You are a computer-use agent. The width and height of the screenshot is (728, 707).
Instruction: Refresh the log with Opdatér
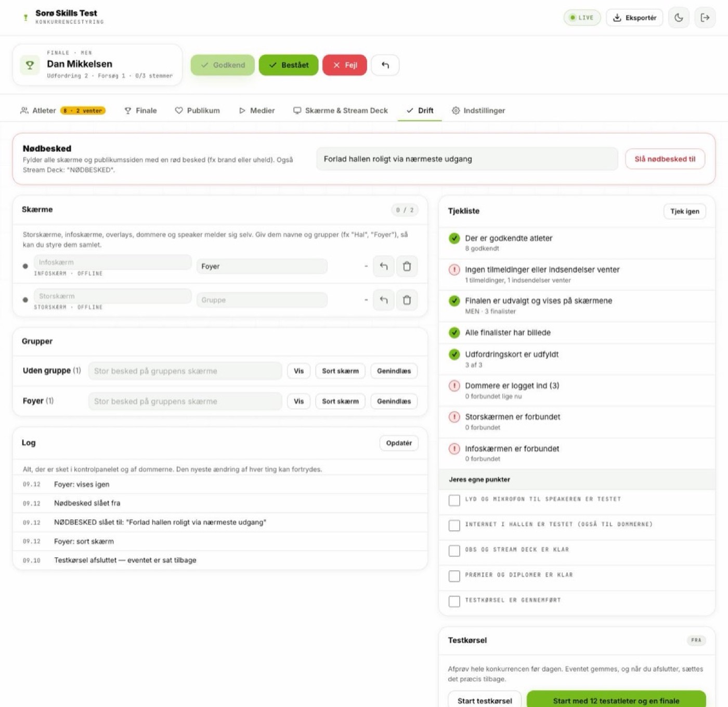[x=399, y=443]
